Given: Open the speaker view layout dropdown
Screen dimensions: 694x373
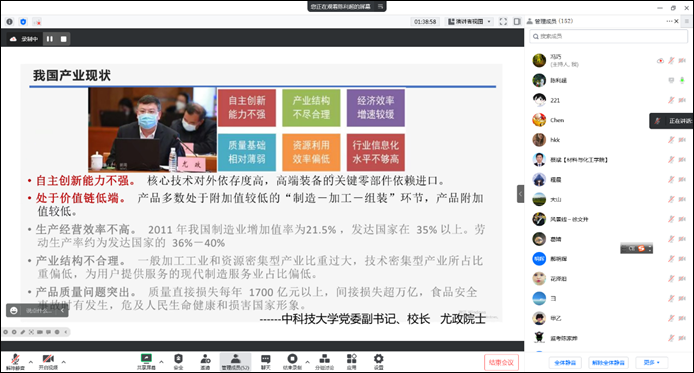Looking at the screenshot, I should click(470, 21).
